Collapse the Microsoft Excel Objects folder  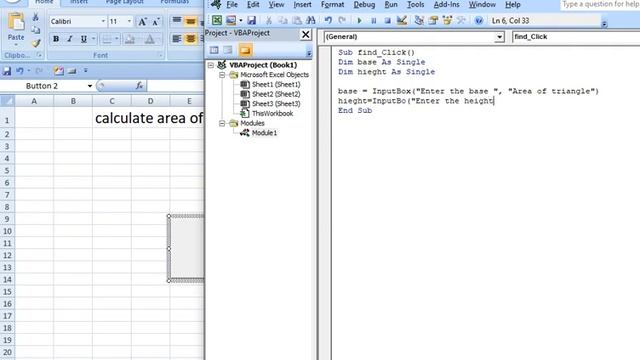click(222, 75)
